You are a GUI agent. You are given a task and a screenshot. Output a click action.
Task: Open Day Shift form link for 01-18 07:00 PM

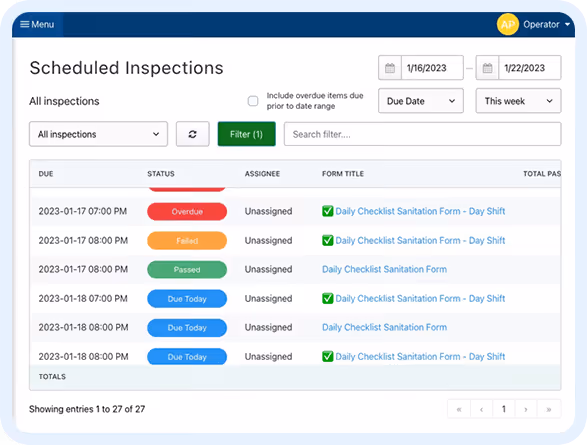pos(420,298)
